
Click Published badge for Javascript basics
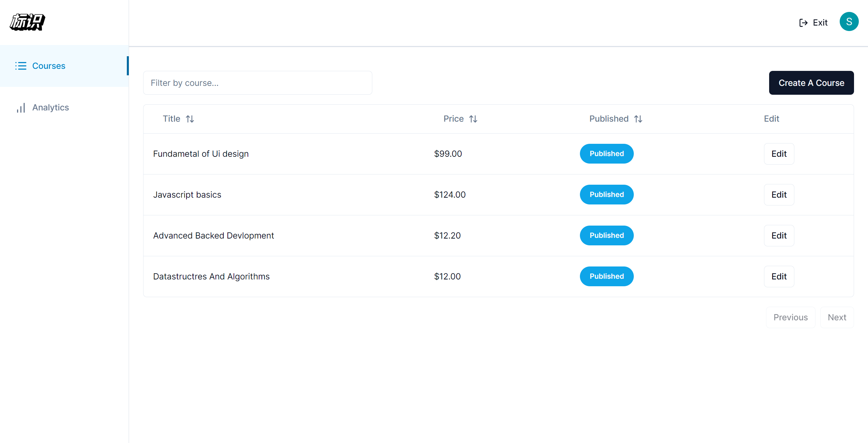coord(607,195)
